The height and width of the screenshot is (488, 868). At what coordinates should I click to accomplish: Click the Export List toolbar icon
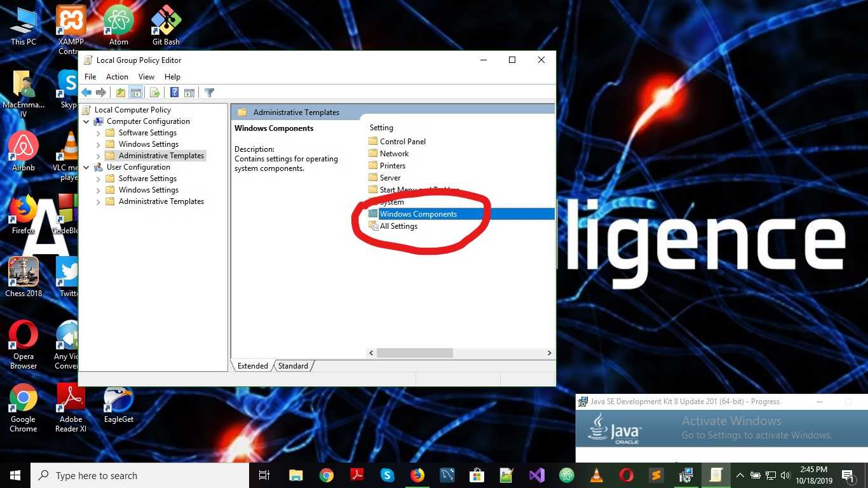(154, 93)
